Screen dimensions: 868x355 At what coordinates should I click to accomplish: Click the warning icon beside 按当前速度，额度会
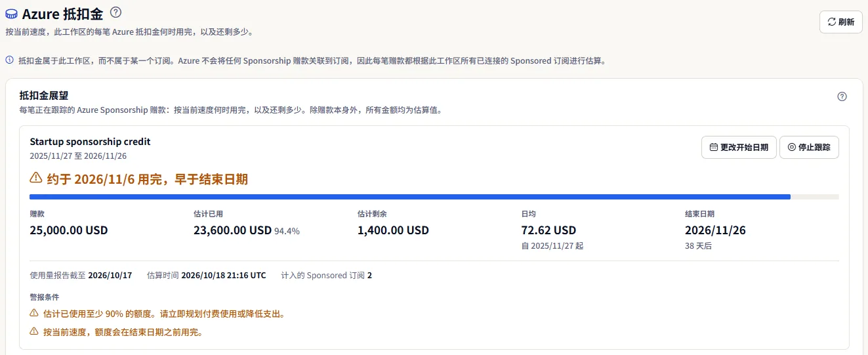click(34, 331)
